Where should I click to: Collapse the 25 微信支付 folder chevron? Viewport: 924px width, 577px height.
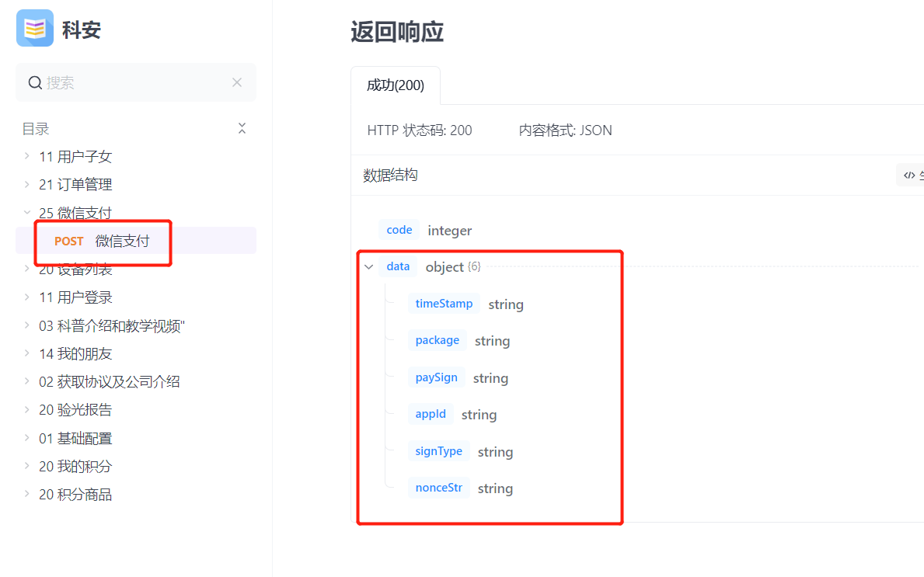pos(26,213)
